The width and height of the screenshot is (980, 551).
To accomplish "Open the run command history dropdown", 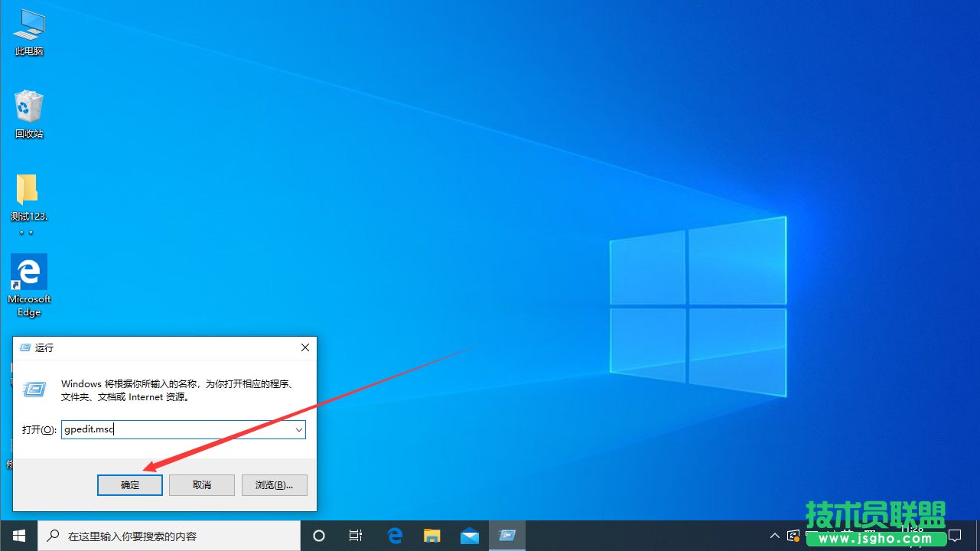I will pyautogui.click(x=298, y=429).
